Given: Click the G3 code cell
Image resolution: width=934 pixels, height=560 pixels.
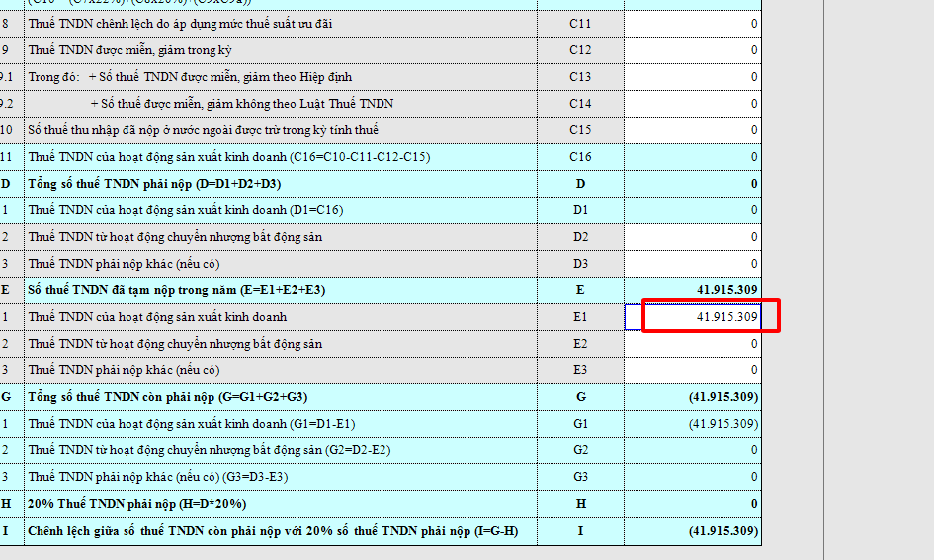Looking at the screenshot, I should (580, 477).
